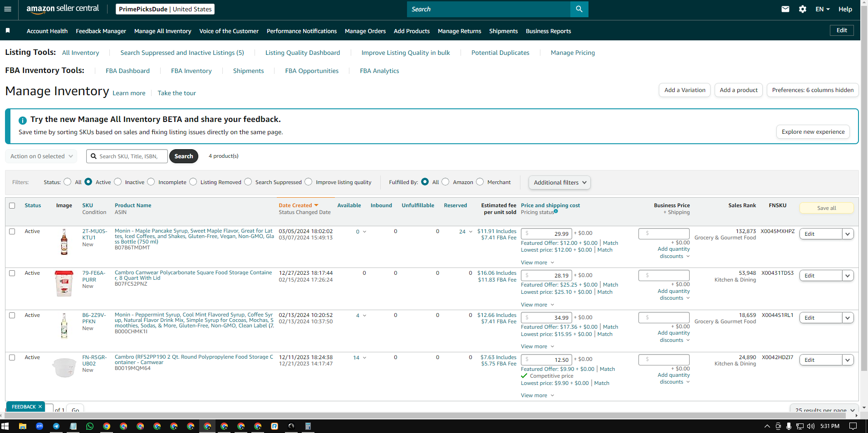Open the EN language dropdown

tap(822, 9)
